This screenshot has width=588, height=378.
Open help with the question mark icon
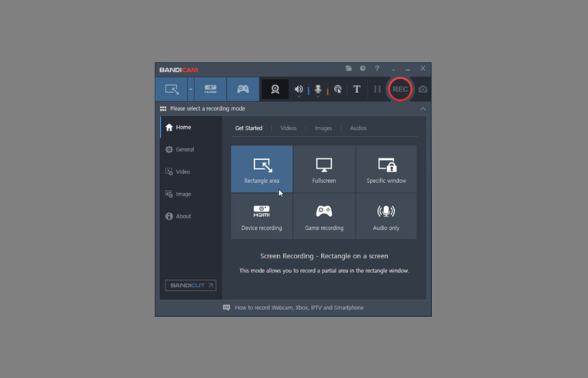377,68
